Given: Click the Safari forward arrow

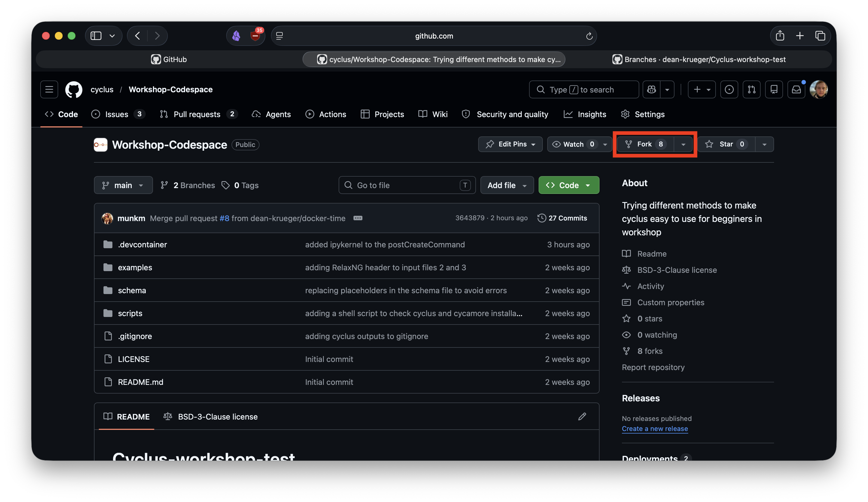Looking at the screenshot, I should click(157, 36).
